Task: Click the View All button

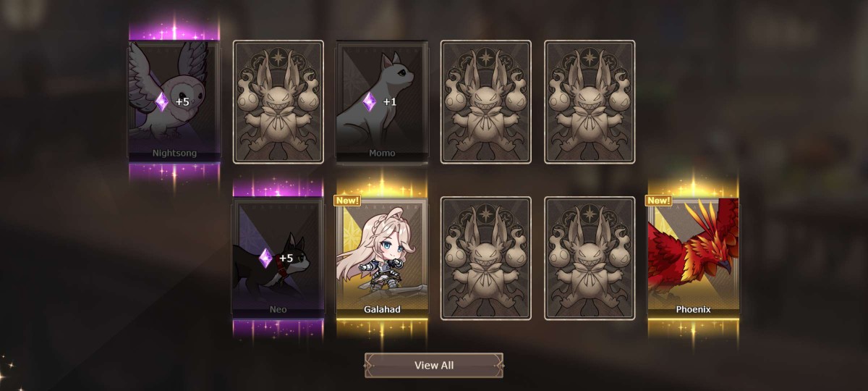Action: pyautogui.click(x=434, y=365)
